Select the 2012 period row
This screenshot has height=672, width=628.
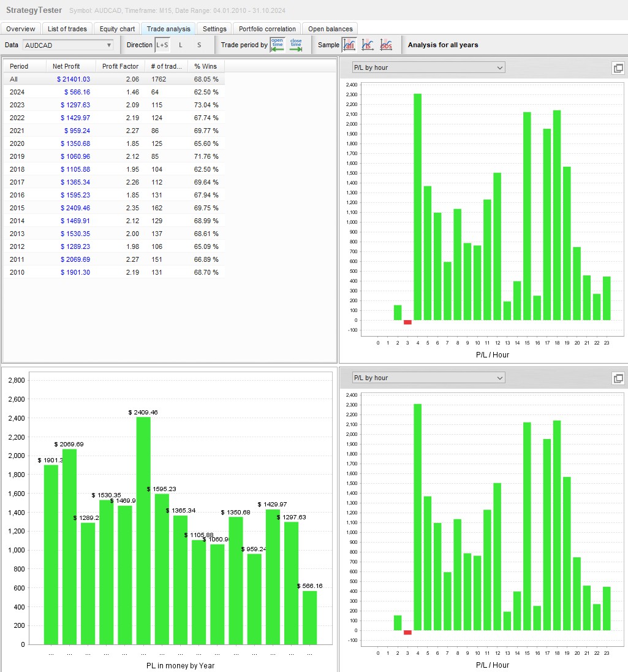coord(114,246)
